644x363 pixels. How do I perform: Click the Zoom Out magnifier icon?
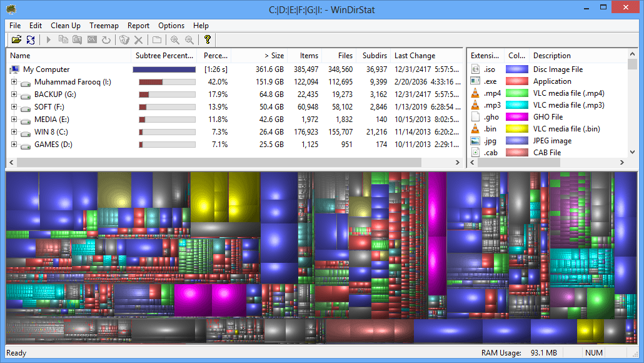[189, 40]
